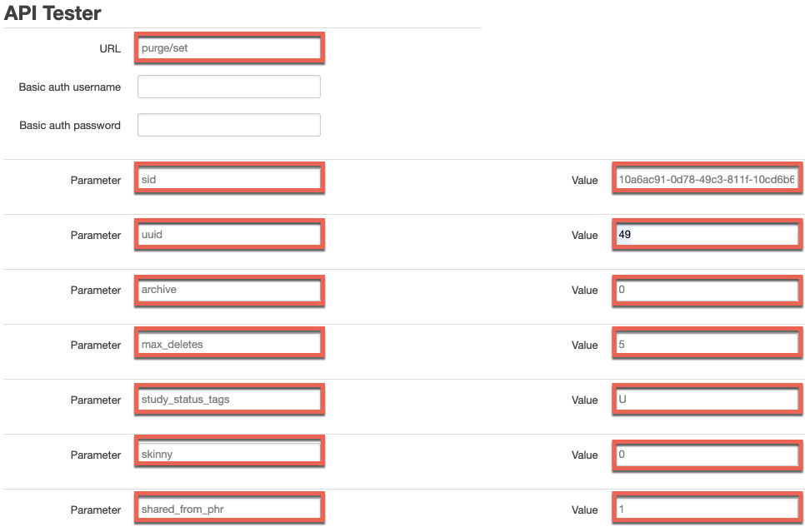Click the max_deletes value field showing 5
Viewport: 805px width, 532px height.
click(x=707, y=343)
